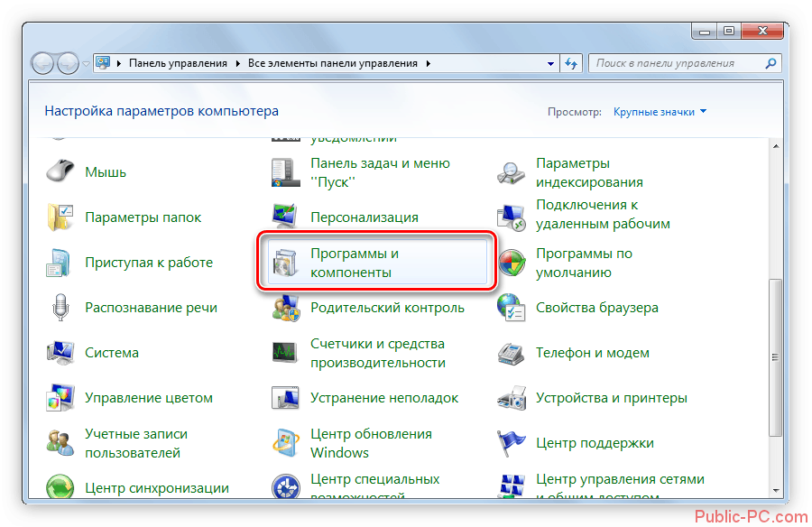Open the Mouse (Мышь) icon
812x527 pixels.
click(x=60, y=171)
